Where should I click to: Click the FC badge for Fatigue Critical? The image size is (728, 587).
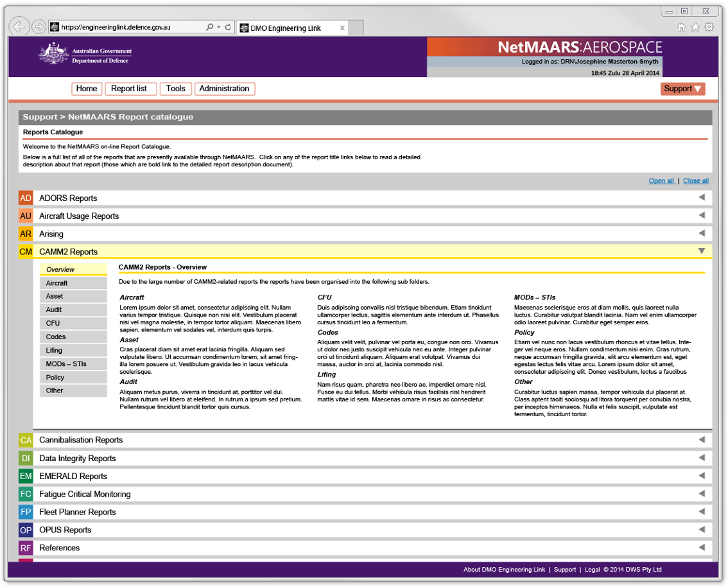26,494
